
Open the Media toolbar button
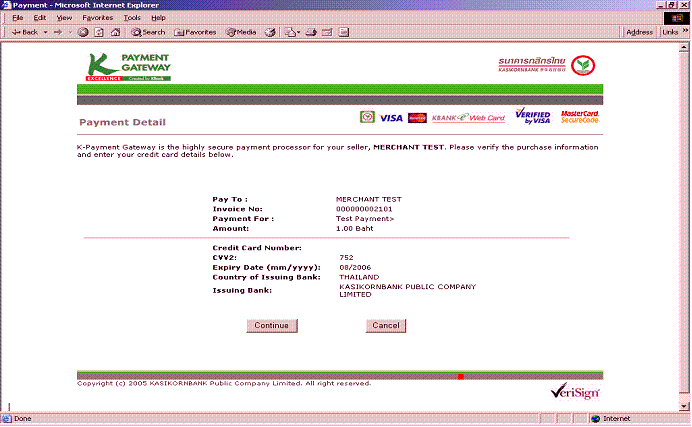coord(241,32)
